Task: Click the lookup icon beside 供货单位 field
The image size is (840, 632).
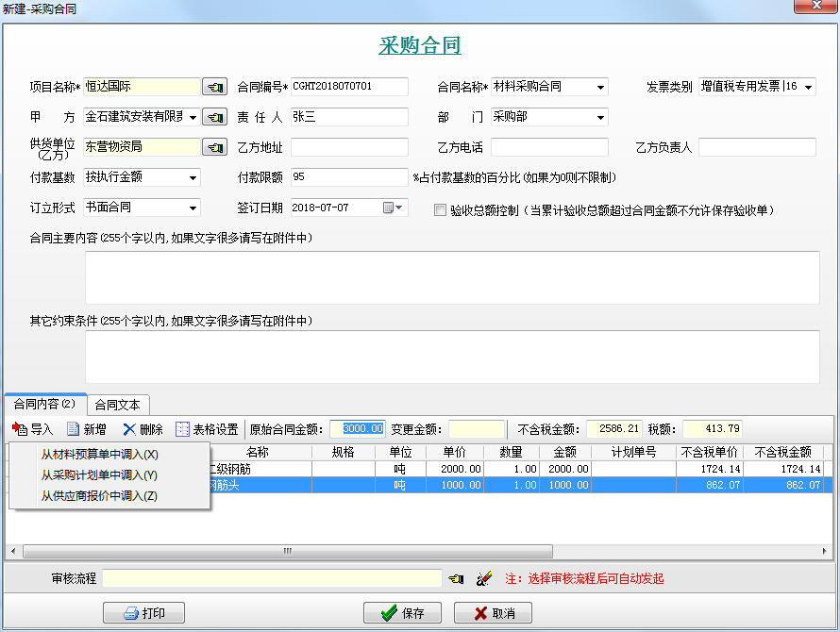Action: click(x=215, y=147)
